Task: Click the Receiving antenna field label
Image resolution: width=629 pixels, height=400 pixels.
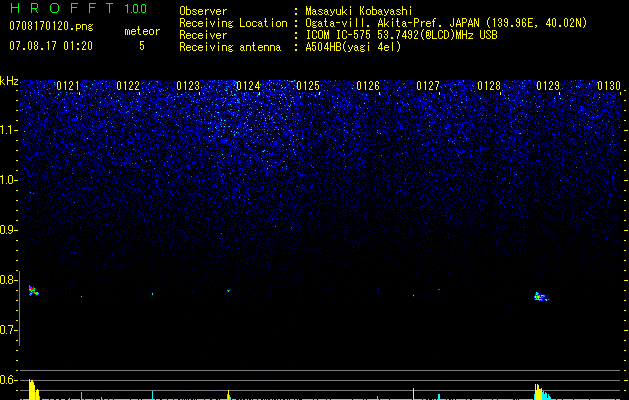Action: tap(230, 47)
